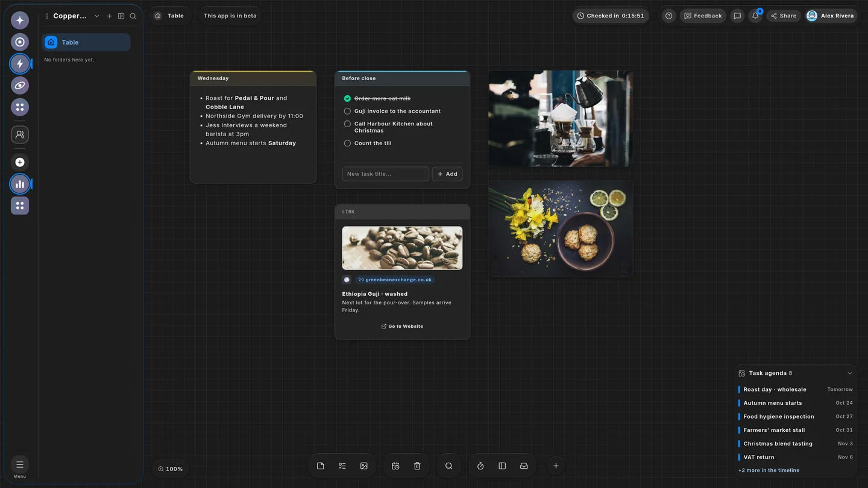Add a note card from bottom toolbar

pos(321,466)
